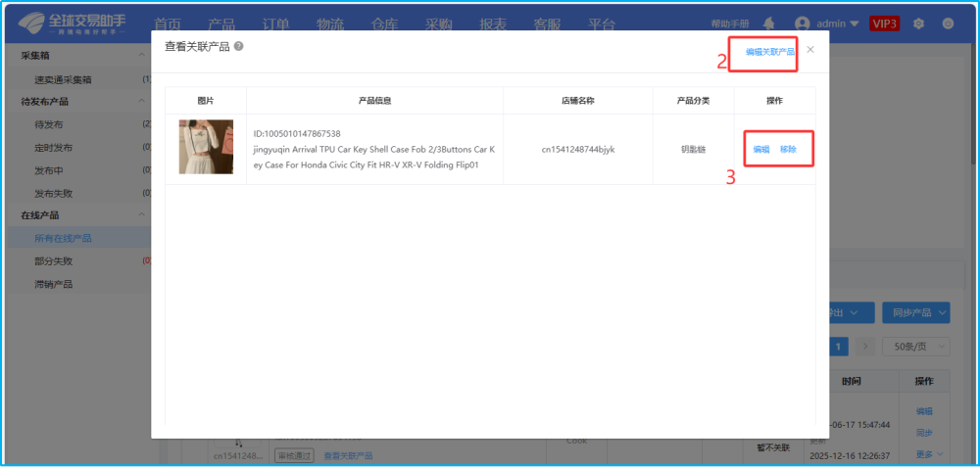This screenshot has height=467, width=980.
Task: Select 定时发布 in sidebar
Action: [x=53, y=148]
